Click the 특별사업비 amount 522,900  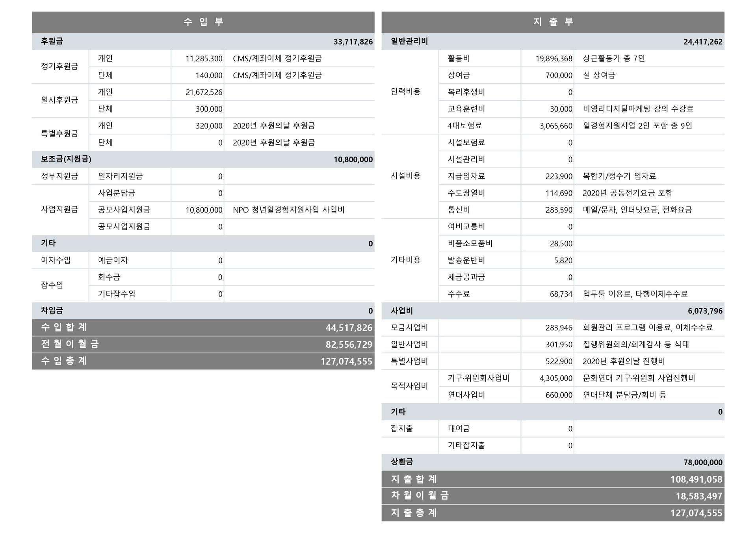click(559, 362)
